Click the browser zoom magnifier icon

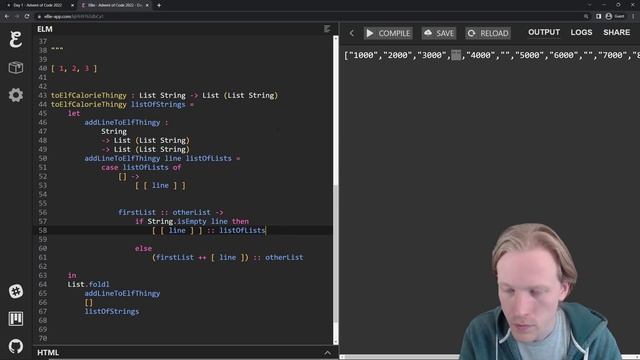tap(586, 16)
